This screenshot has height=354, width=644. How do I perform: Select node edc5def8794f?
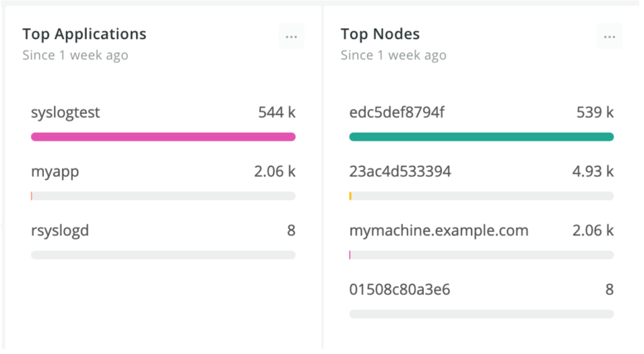(397, 112)
